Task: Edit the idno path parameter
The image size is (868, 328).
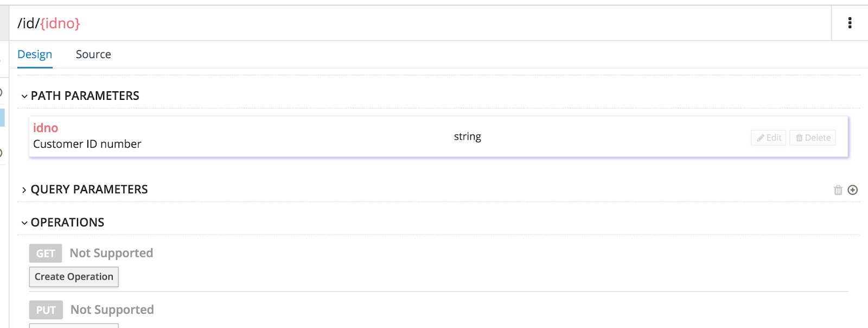Action: click(769, 138)
